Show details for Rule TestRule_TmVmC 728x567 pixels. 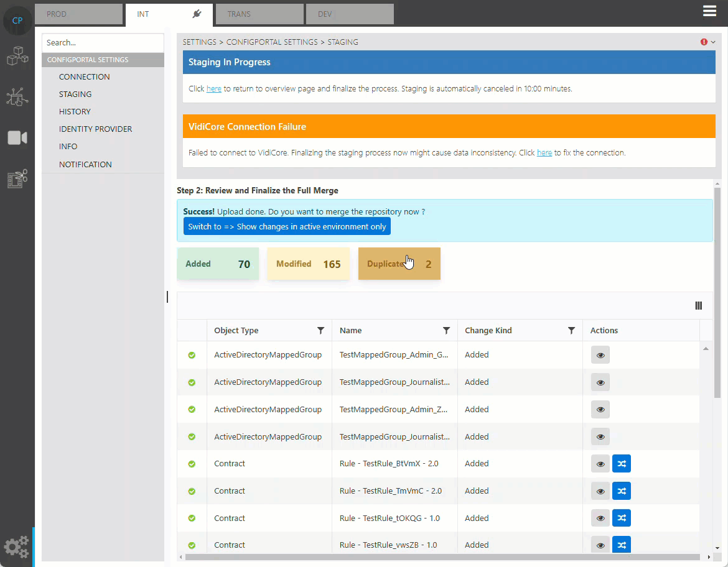coord(600,491)
